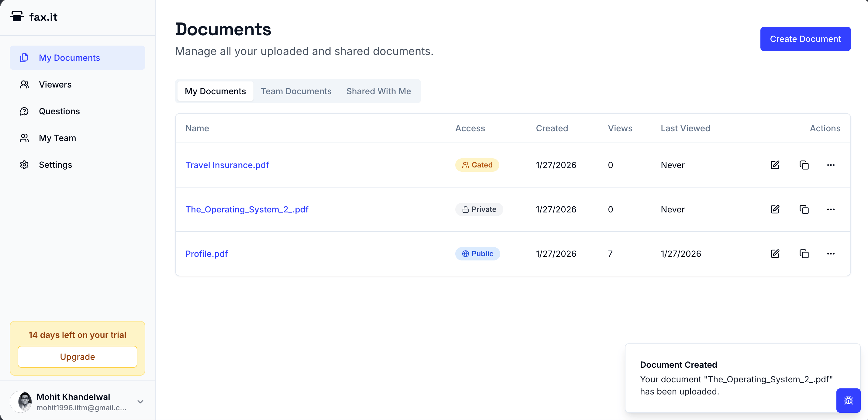Click the Gated access badge
Viewport: 868px width, 420px height.
[477, 165]
